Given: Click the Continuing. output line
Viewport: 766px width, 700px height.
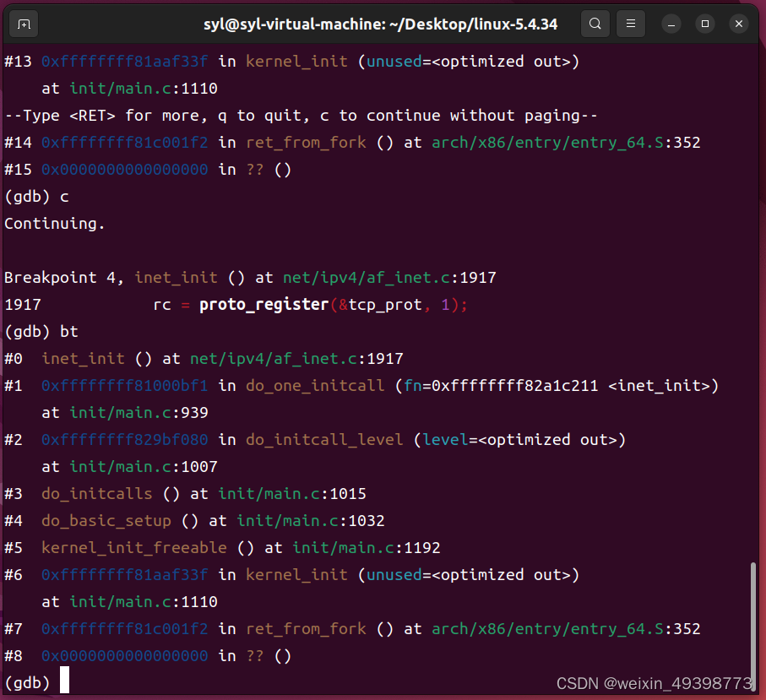Looking at the screenshot, I should (x=53, y=223).
